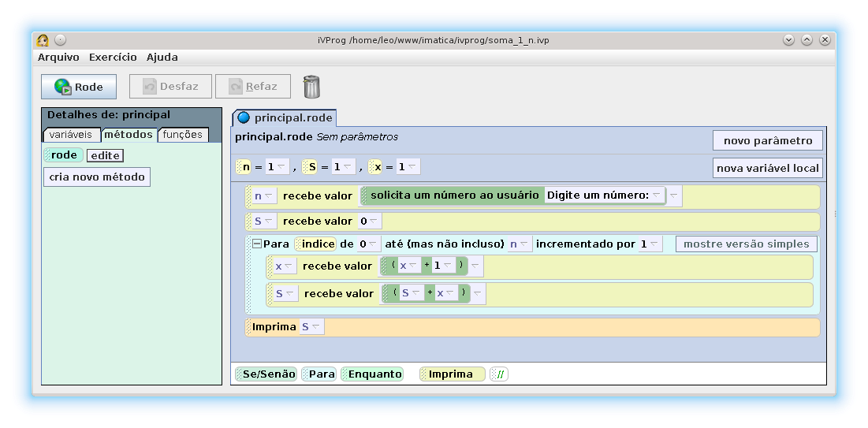Click nova variável local button

[767, 168]
